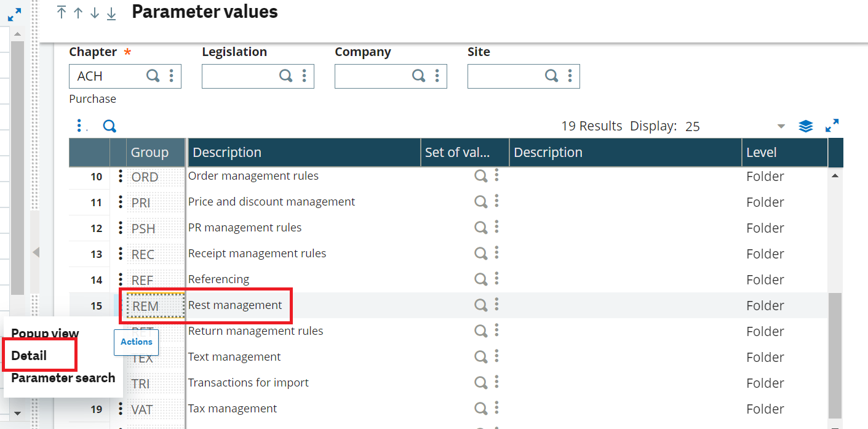Click the Actions button
The width and height of the screenshot is (868, 429).
pos(136,342)
